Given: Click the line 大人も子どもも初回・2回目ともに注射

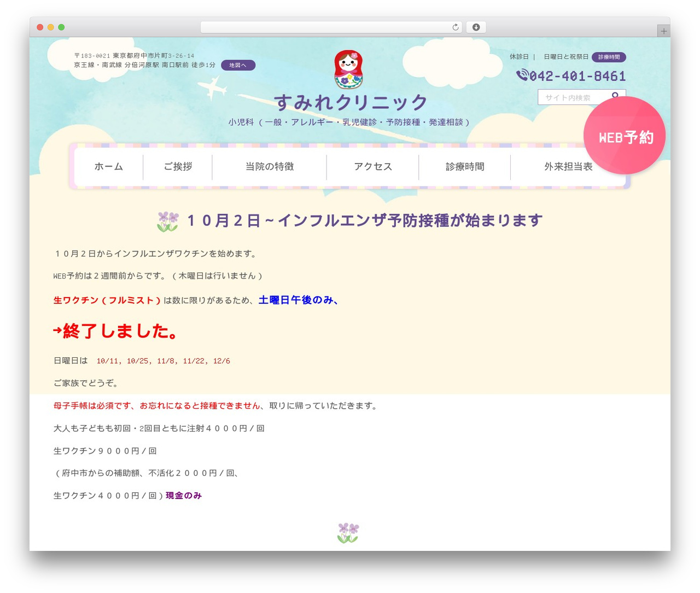Looking at the screenshot, I should pos(159,429).
